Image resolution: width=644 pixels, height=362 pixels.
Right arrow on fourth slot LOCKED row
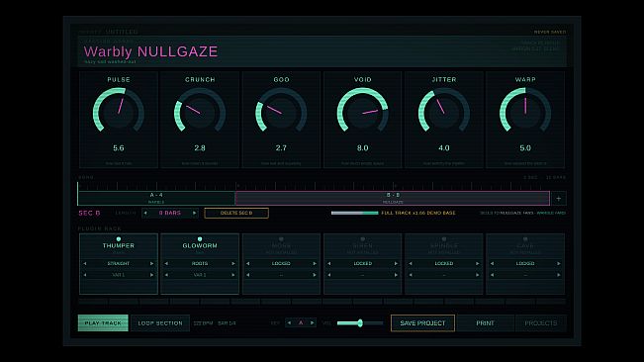396,263
